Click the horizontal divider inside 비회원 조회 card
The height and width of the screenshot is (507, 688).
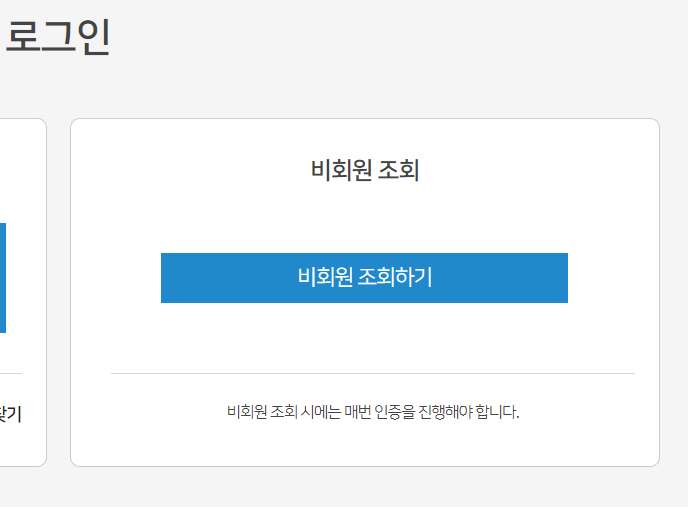pyautogui.click(x=372, y=373)
